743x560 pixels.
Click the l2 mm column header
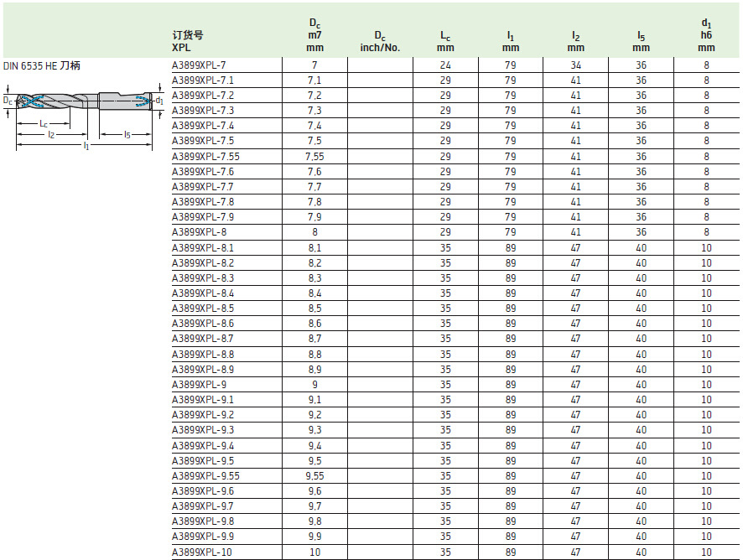click(x=576, y=41)
